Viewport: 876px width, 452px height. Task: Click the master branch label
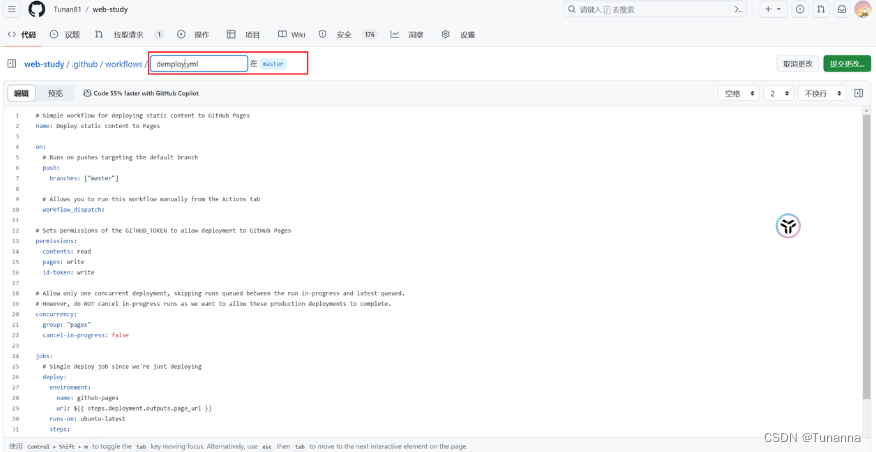point(273,64)
